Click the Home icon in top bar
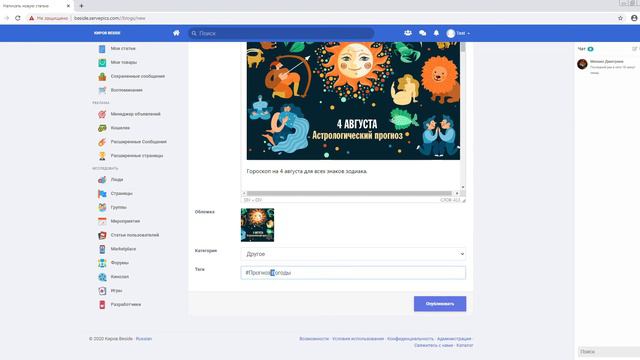640x360 pixels. [176, 33]
